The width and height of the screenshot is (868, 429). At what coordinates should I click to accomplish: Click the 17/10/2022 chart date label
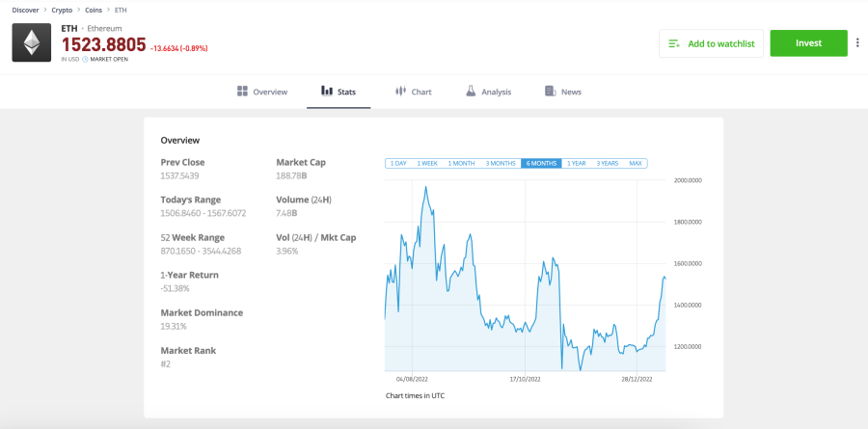525,380
